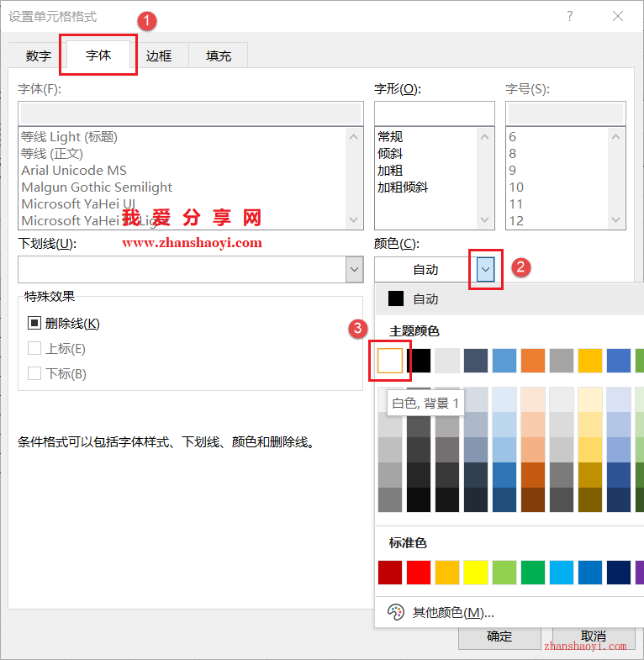Click the 取消 button
This screenshot has height=660, width=644.
(594, 636)
